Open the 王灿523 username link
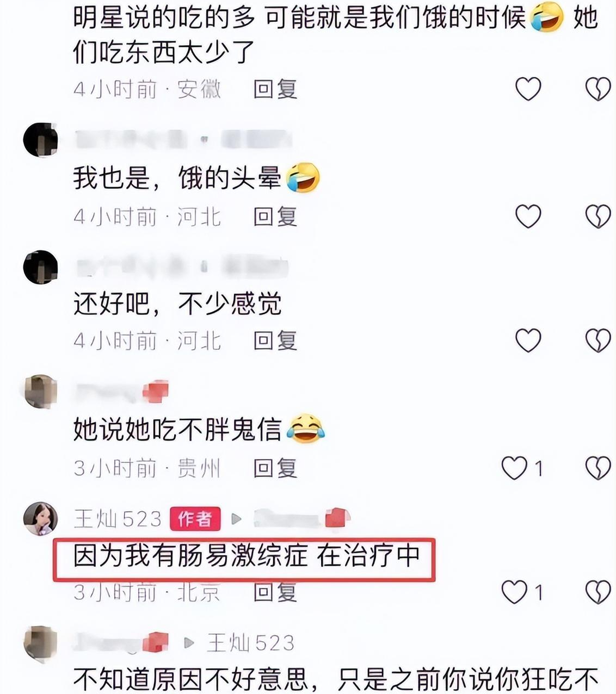The width and height of the screenshot is (616, 694). 118,519
